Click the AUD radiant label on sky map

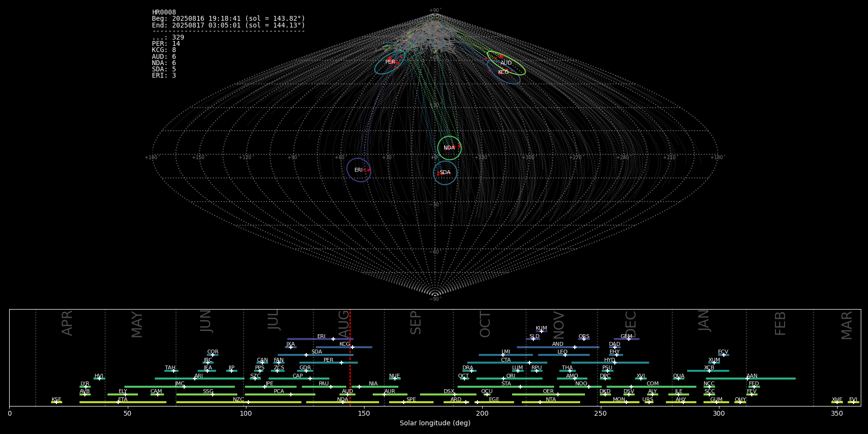(506, 63)
